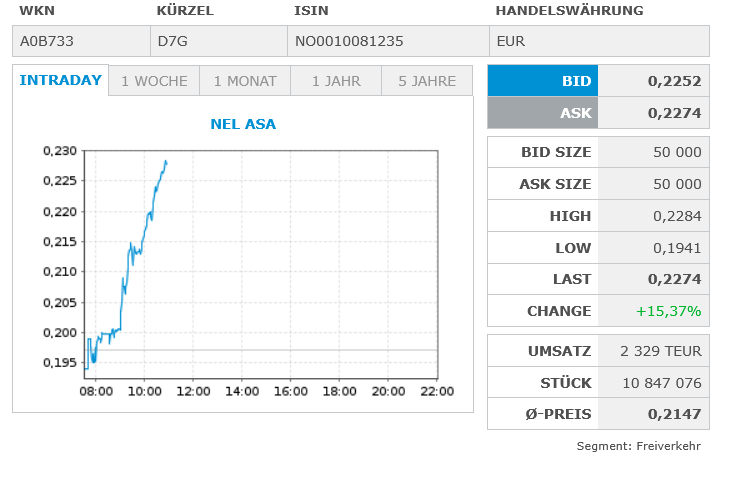Click the gray ASK label cell
Image resolution: width=731 pixels, height=498 pixels.
tap(542, 113)
